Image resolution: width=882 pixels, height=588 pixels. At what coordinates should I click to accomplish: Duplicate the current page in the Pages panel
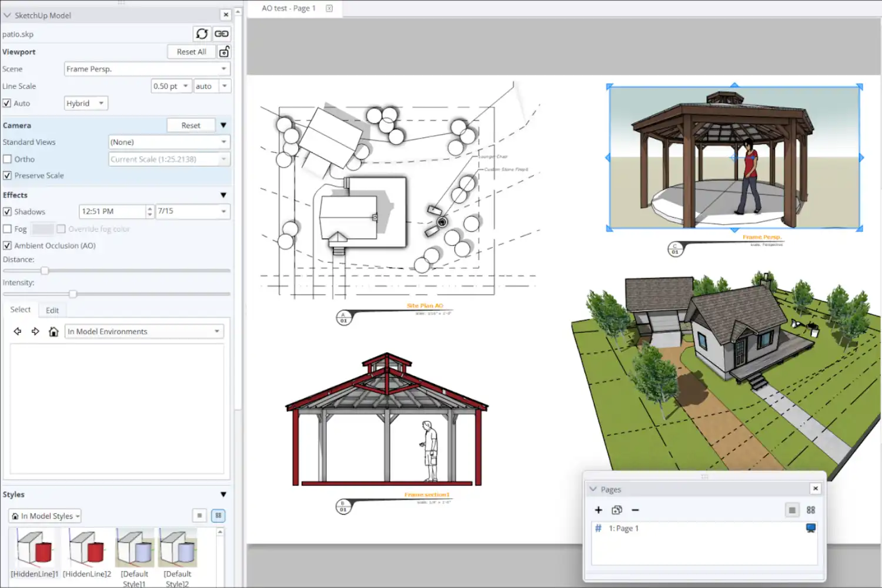[616, 510]
